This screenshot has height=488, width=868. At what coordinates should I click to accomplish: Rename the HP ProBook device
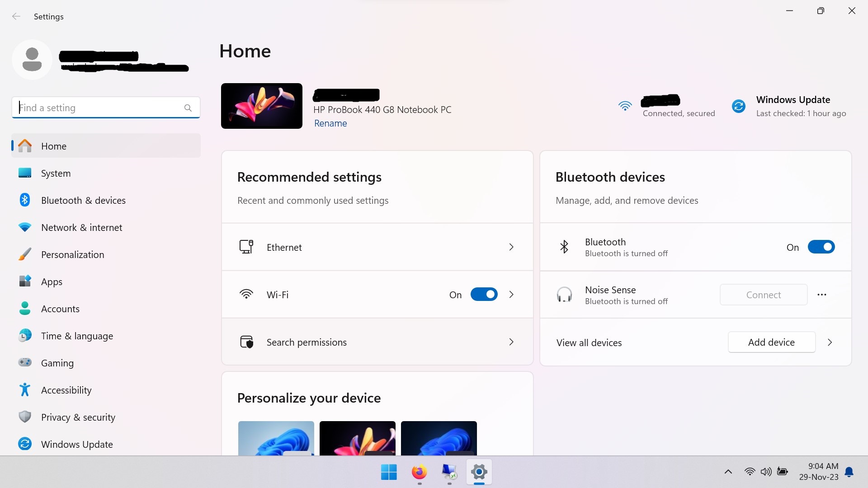[x=330, y=123]
